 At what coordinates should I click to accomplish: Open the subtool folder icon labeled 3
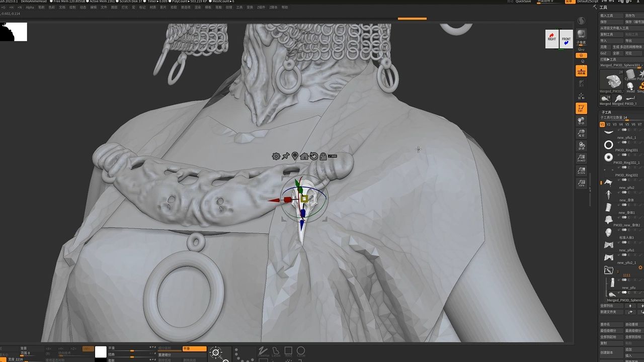pos(609,270)
